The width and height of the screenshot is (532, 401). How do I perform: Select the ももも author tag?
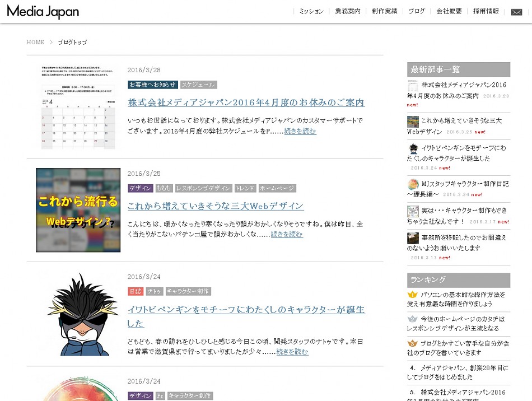164,188
